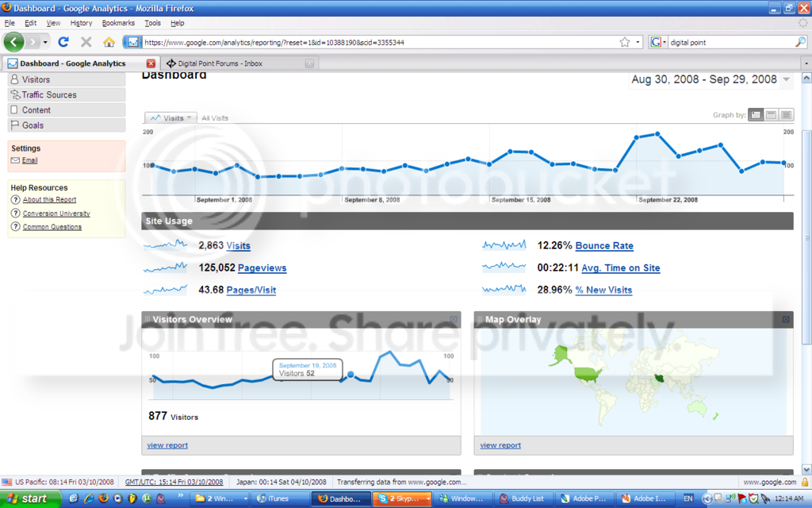The width and height of the screenshot is (812, 508).
Task: Bookmark page with star icon
Action: point(625,42)
